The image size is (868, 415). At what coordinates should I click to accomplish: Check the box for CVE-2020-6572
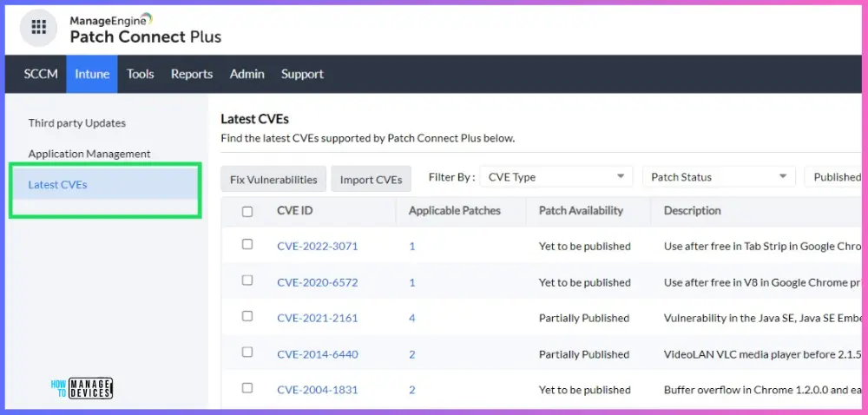[x=247, y=280]
